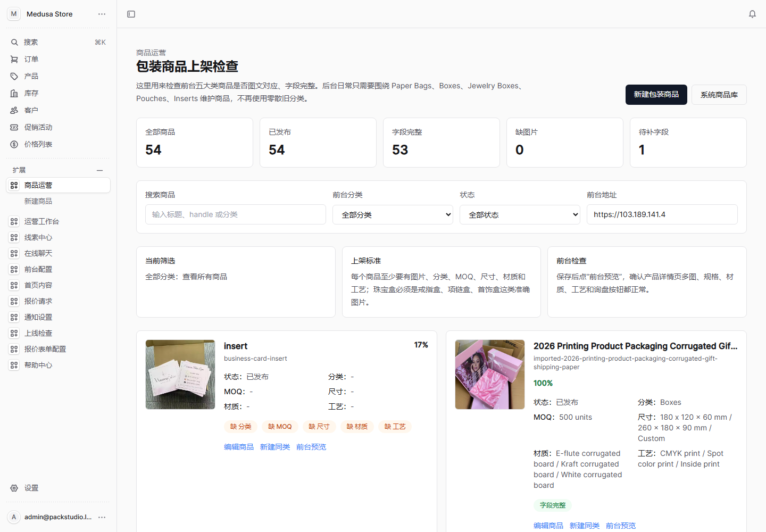Click the insert product thumbnail
This screenshot has height=532, width=766.
(x=180, y=375)
